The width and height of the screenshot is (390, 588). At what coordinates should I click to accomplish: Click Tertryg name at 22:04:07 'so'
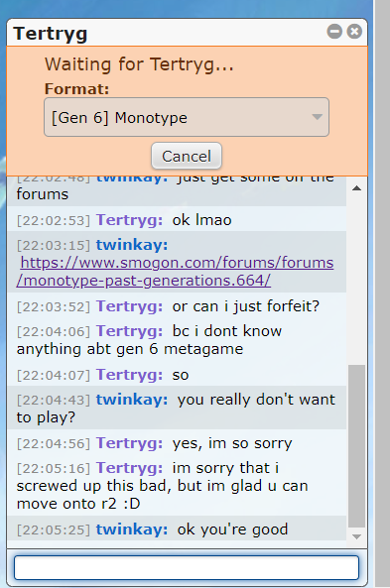[129, 374]
